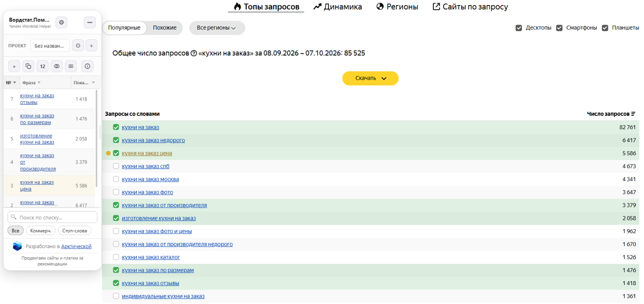
Task: Click the overlapping circles icon in helper toolbar
Action: [57, 66]
